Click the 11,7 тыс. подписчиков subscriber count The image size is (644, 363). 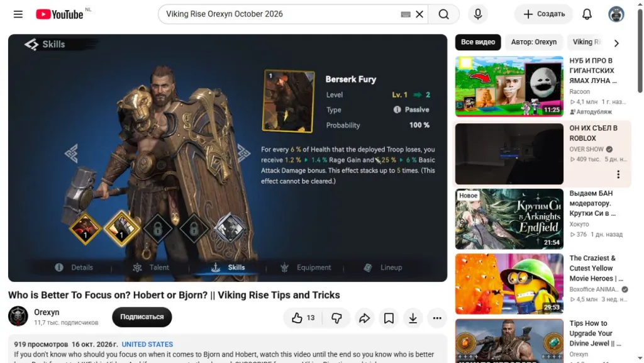tap(66, 323)
